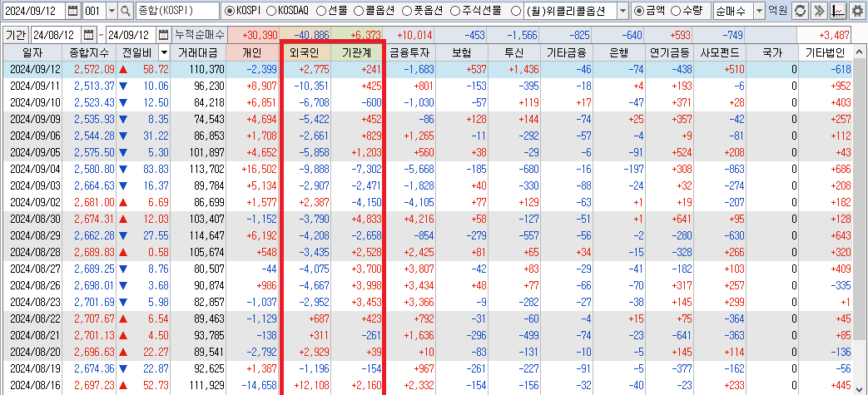Click the 기간 button
The height and width of the screenshot is (395, 868).
[x=16, y=35]
